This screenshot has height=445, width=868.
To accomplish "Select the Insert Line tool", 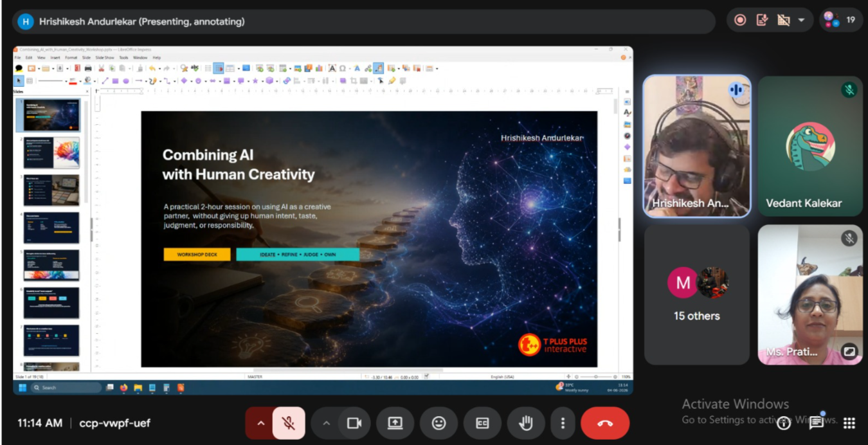I will tap(105, 81).
